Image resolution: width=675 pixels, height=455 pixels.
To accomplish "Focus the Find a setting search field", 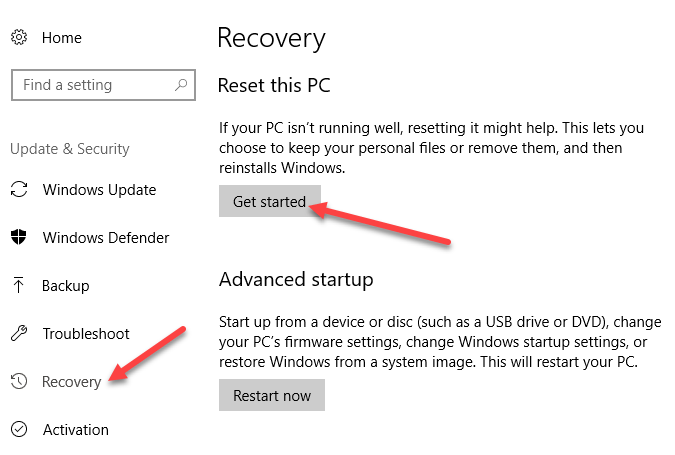I will [x=103, y=85].
